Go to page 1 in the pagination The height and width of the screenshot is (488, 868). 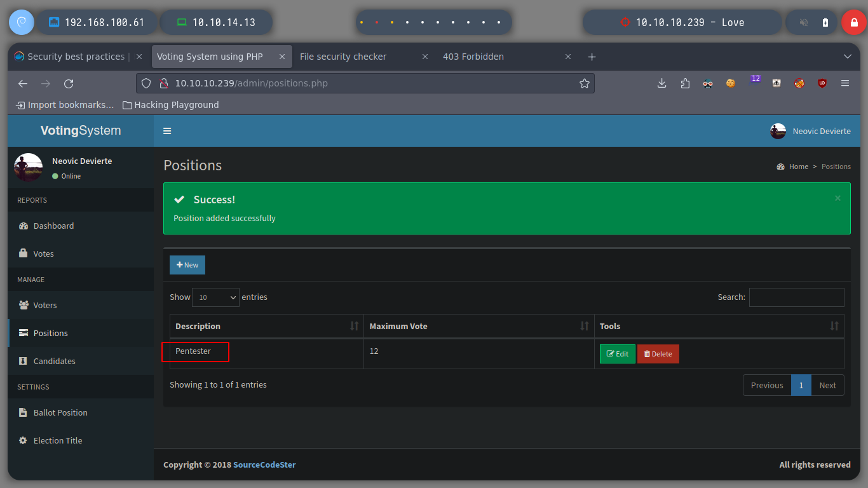801,385
